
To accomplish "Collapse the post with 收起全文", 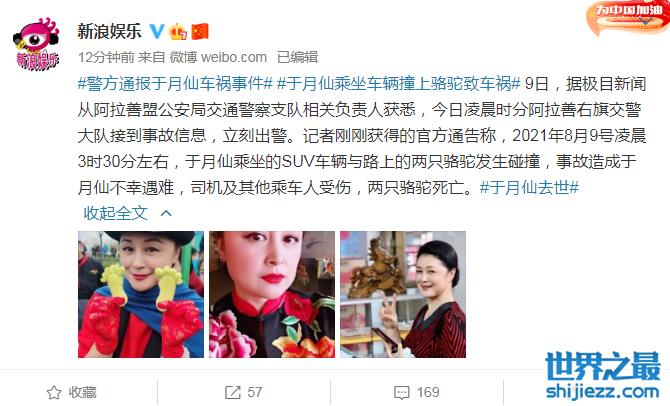I will pos(115,213).
